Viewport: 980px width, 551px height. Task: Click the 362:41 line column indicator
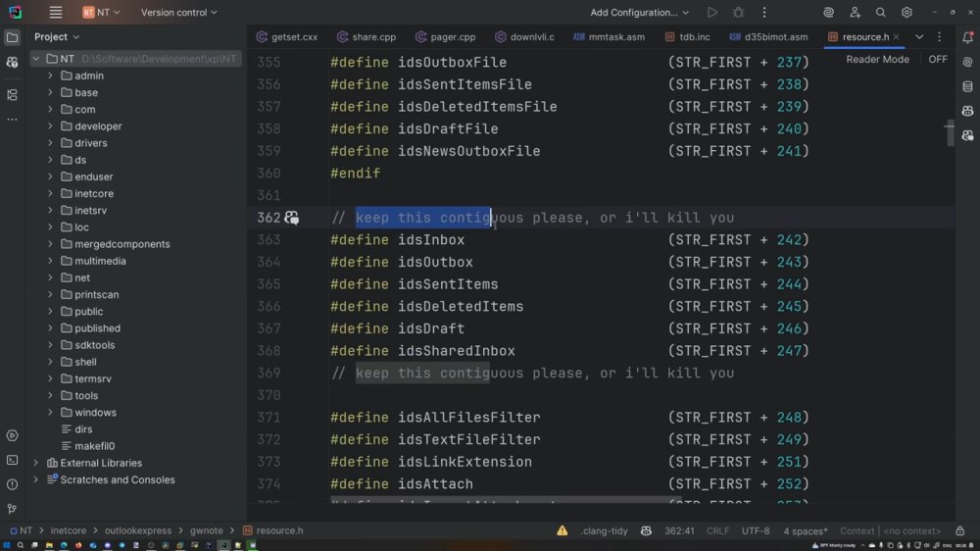coord(679,530)
